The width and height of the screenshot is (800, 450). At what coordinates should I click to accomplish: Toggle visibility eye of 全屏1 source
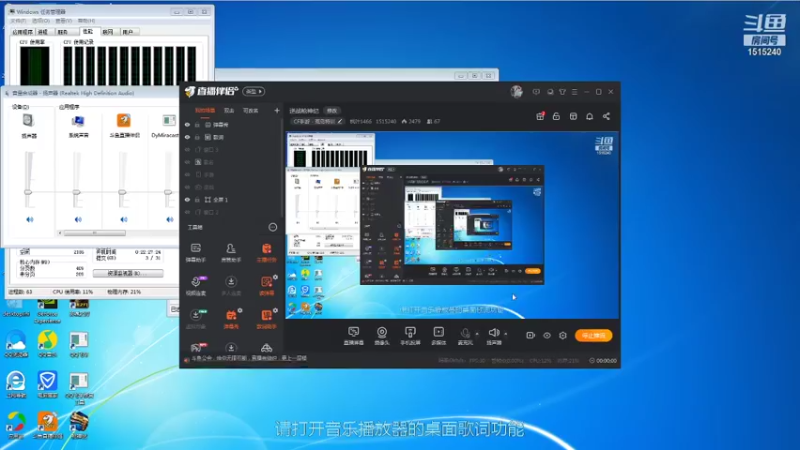tap(187, 199)
